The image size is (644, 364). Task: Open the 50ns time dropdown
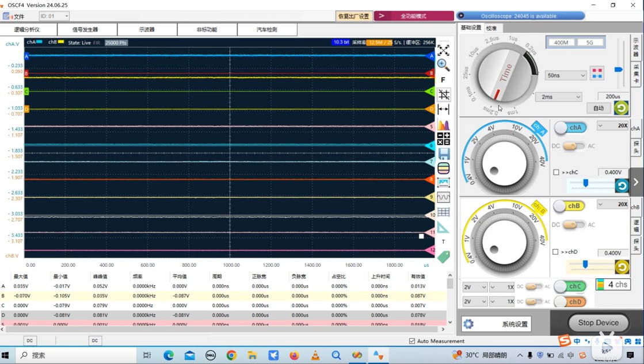[x=566, y=75]
